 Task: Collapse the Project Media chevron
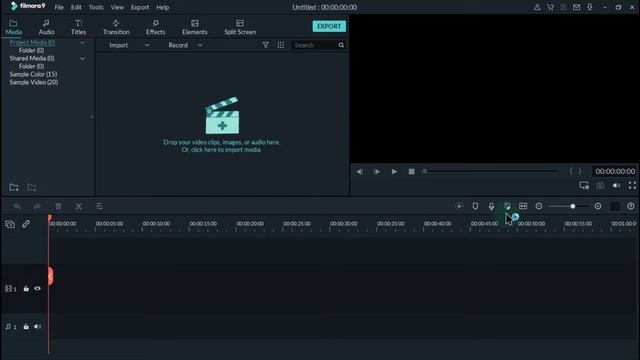click(x=82, y=42)
